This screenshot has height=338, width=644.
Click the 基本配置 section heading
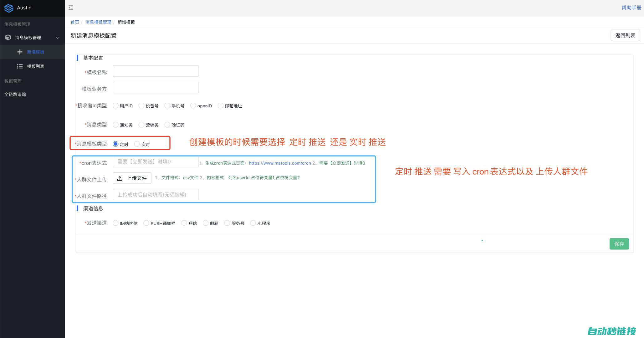pyautogui.click(x=93, y=58)
